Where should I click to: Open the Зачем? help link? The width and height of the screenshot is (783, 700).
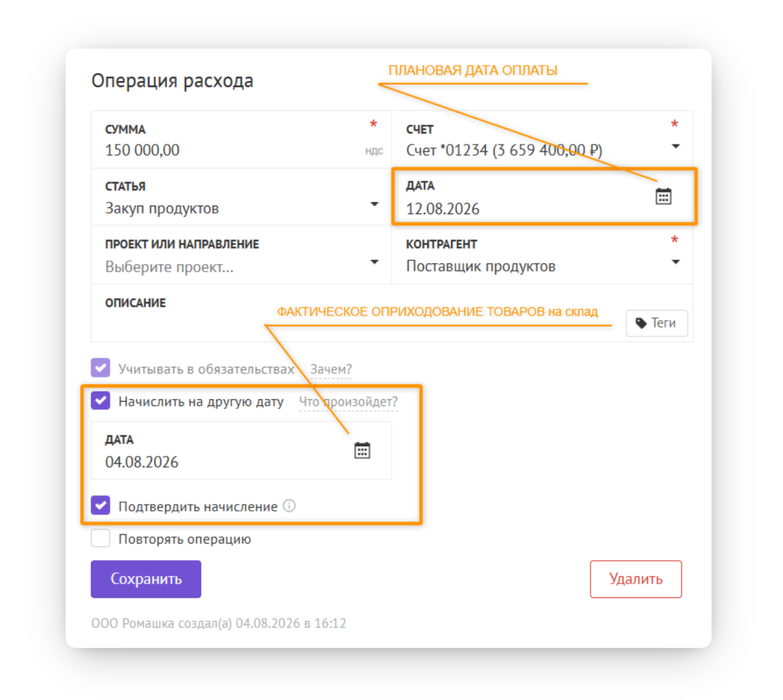[331, 369]
